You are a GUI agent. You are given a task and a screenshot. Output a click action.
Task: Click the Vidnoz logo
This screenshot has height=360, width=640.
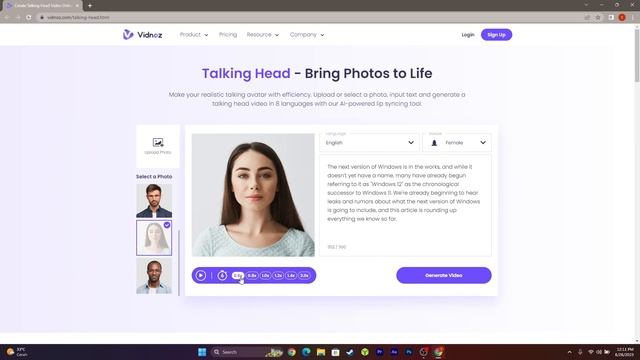pos(142,35)
